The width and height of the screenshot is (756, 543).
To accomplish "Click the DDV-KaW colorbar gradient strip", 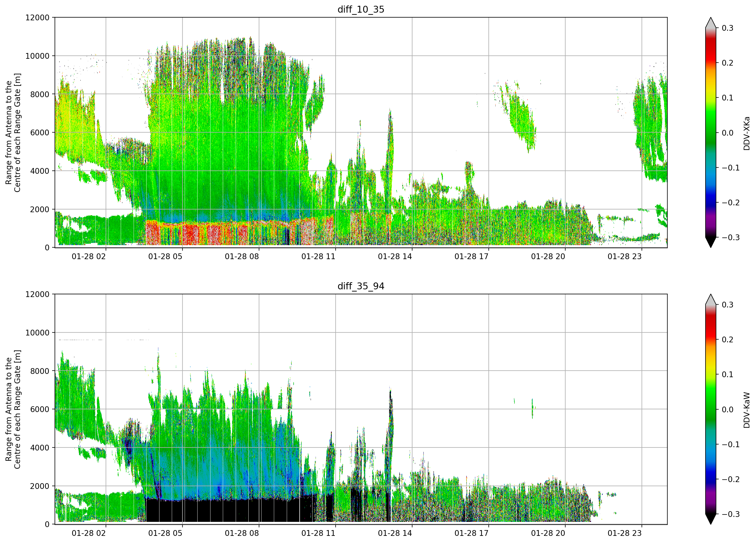I will [x=711, y=409].
